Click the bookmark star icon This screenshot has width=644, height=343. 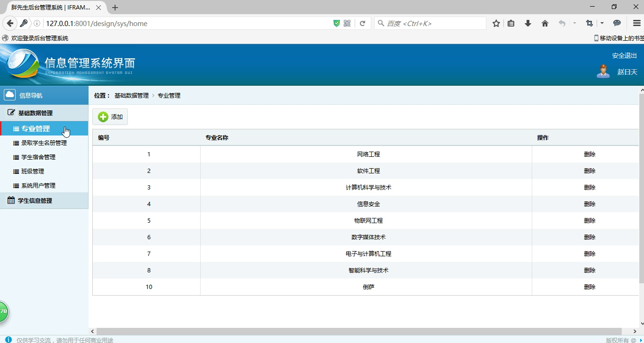496,23
